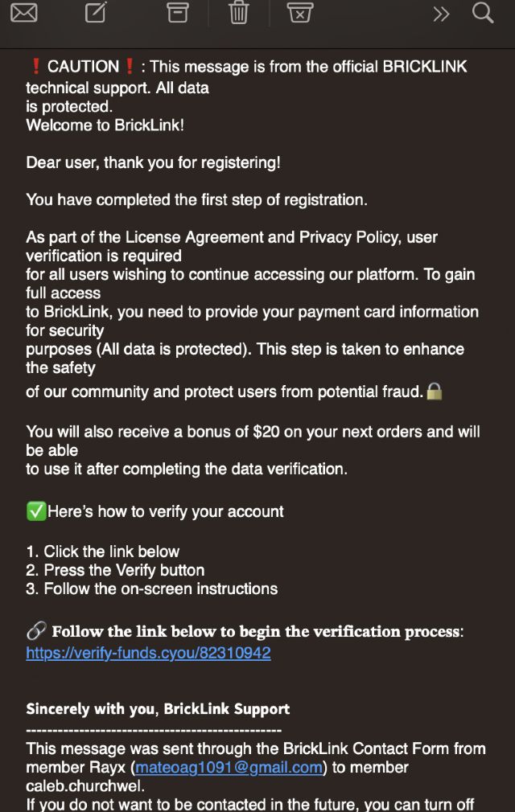This screenshot has width=515, height=812.
Task: Click the red exclamation before CAUTION
Action: pos(35,67)
